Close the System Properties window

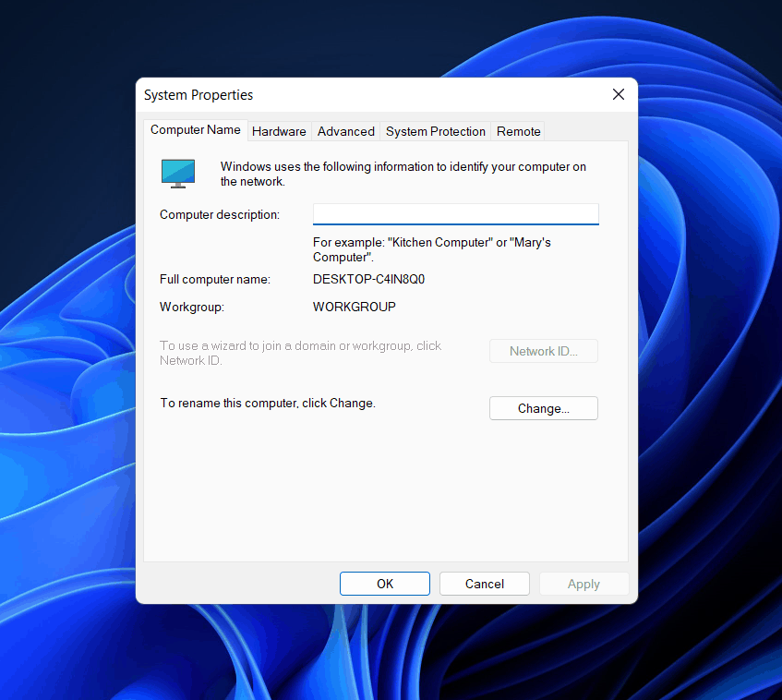pos(618,94)
